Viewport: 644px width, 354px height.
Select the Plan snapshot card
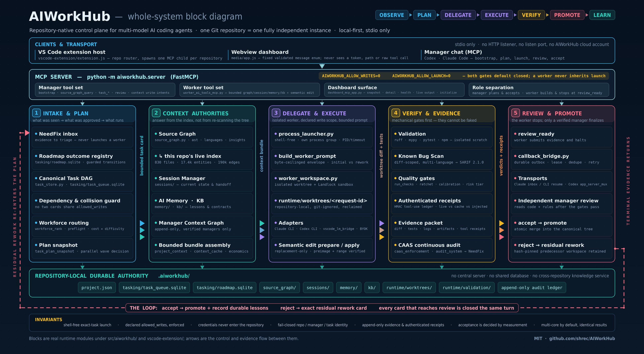click(x=83, y=248)
